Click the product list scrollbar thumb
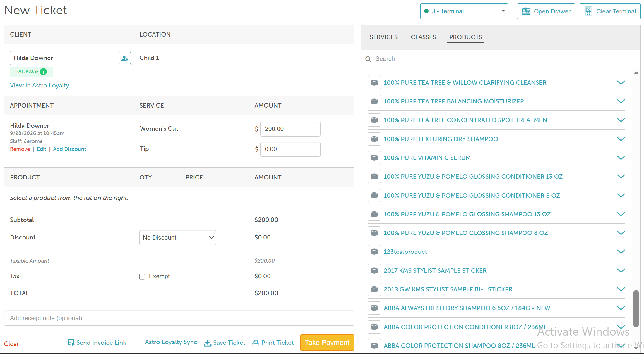The image size is (644, 354). (636, 308)
